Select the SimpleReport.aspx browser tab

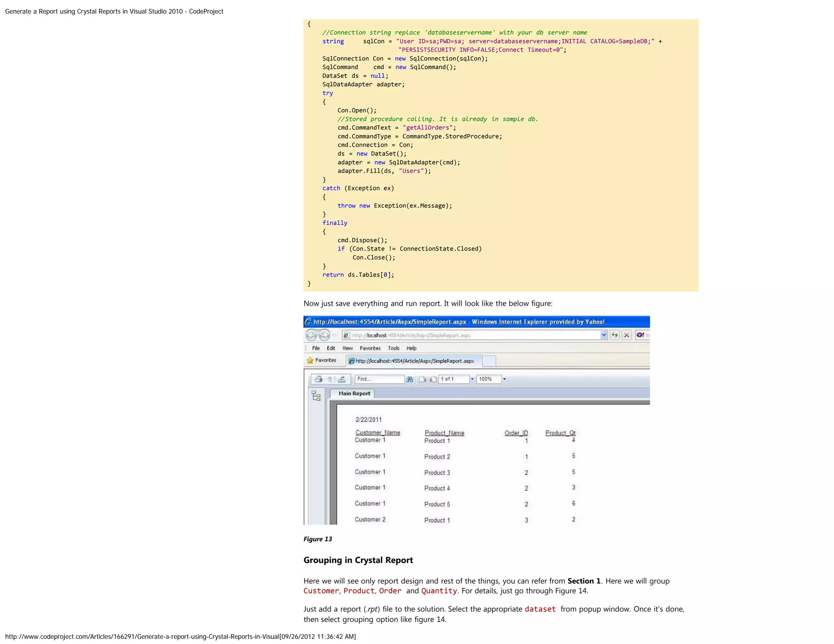click(413, 361)
